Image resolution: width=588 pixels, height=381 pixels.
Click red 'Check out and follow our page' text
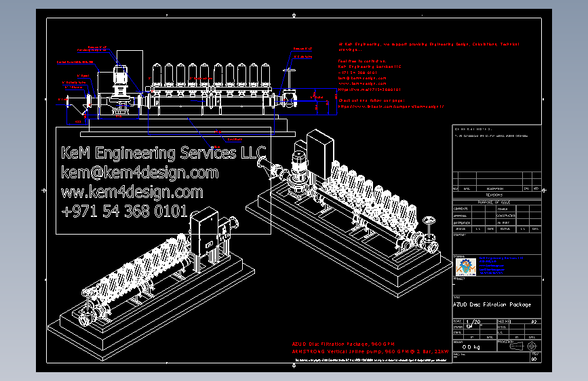click(x=372, y=100)
